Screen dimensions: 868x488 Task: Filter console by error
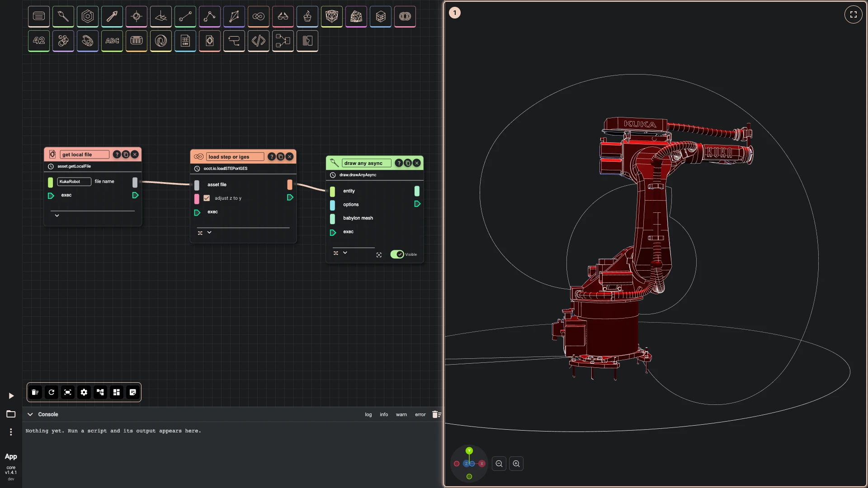[x=420, y=414]
